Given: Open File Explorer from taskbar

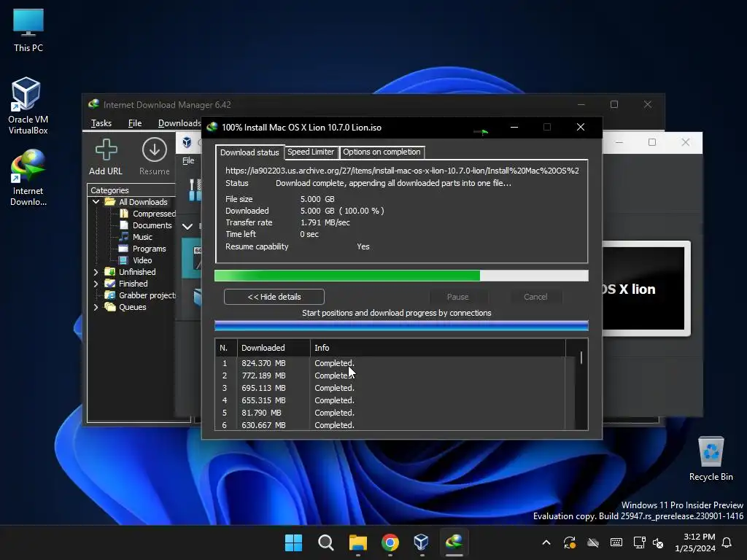Looking at the screenshot, I should coord(357,542).
